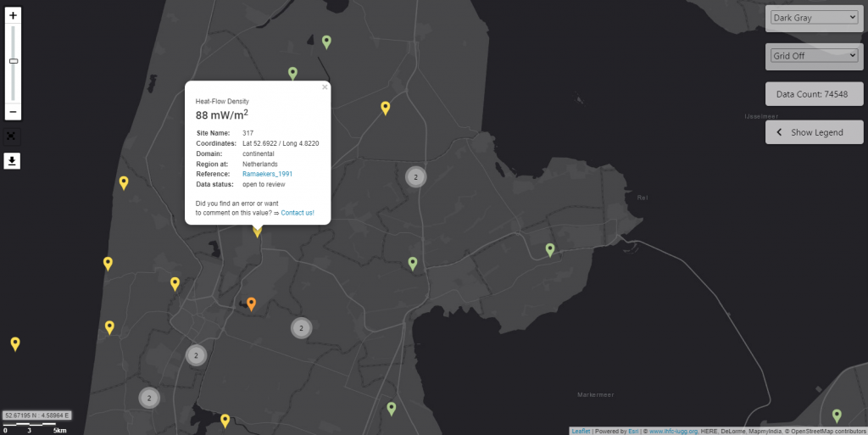
Task: Click the Contact us! link
Action: tap(298, 213)
